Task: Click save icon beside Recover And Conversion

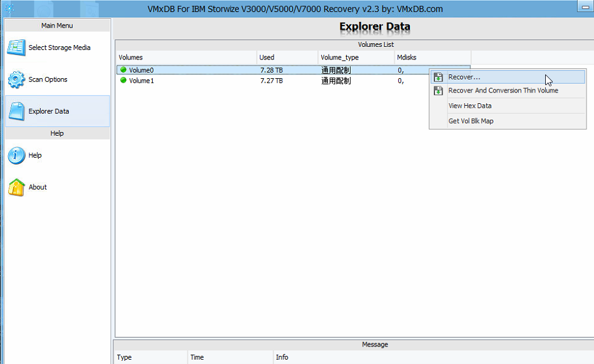Action: (438, 91)
